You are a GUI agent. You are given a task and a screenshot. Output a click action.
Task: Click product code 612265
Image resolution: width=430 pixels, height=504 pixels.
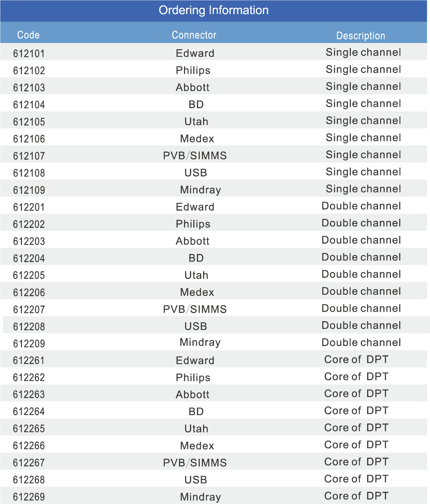point(29,429)
